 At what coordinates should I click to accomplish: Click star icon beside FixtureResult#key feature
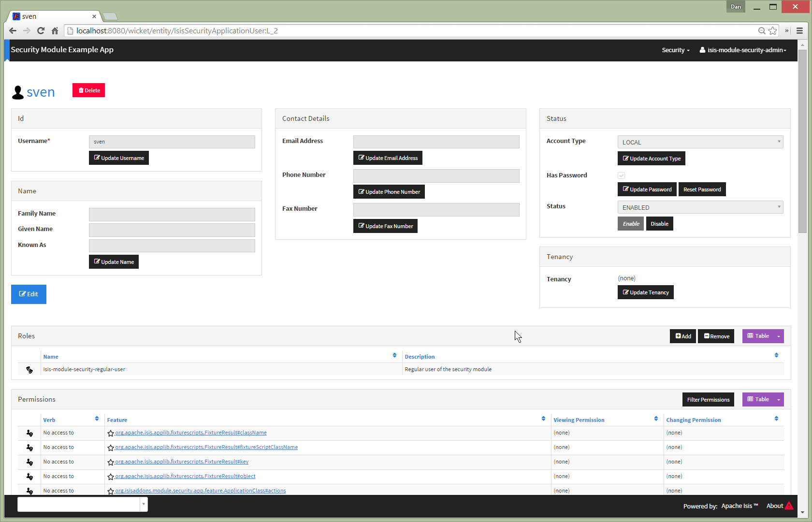(111, 463)
